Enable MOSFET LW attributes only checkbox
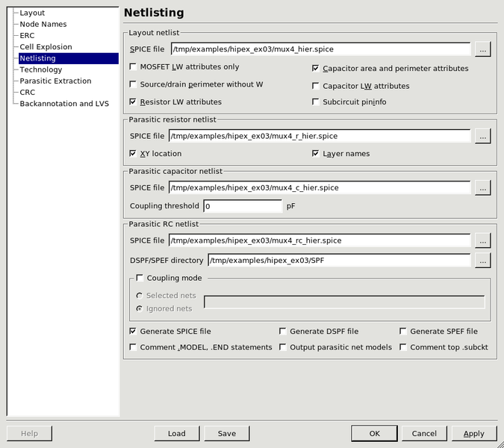The image size is (504, 448). pos(134,67)
